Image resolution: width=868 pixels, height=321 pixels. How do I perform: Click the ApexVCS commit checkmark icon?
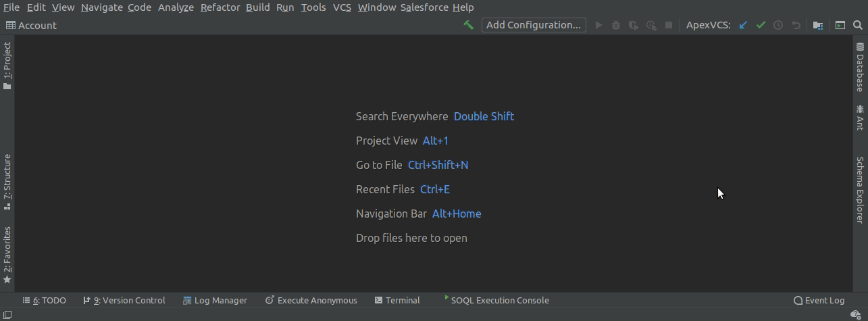(761, 25)
